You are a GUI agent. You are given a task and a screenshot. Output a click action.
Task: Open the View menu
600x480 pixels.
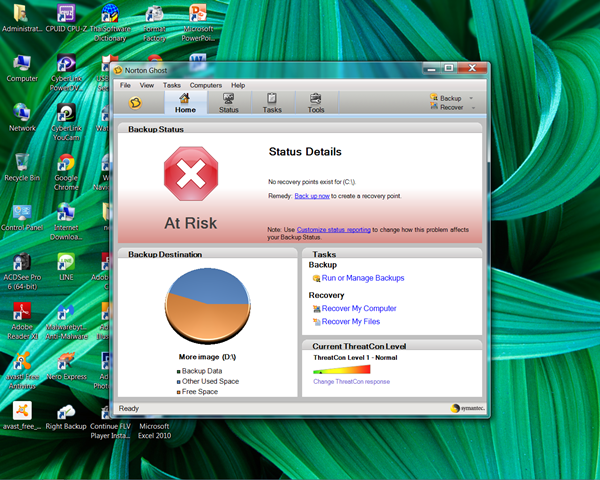coord(147,85)
